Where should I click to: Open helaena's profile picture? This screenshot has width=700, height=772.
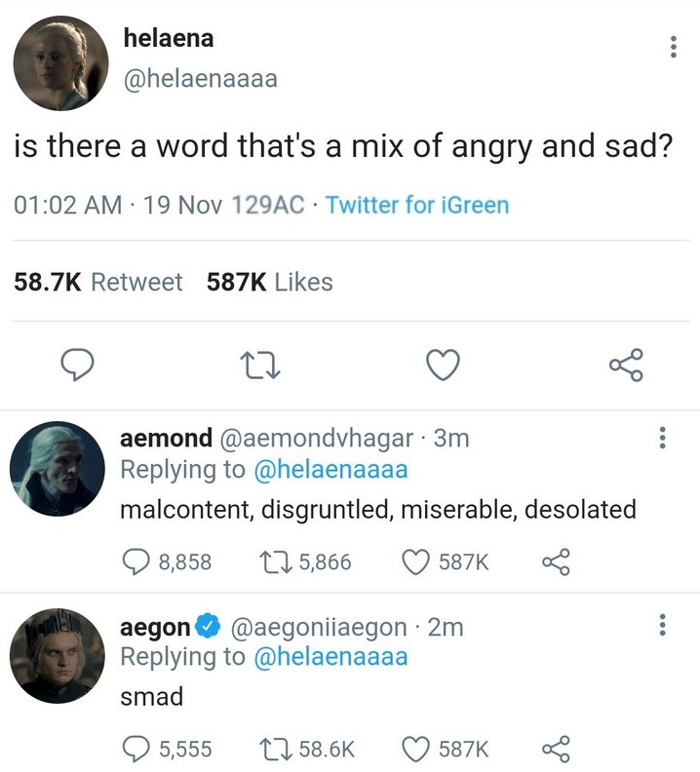coord(60,62)
